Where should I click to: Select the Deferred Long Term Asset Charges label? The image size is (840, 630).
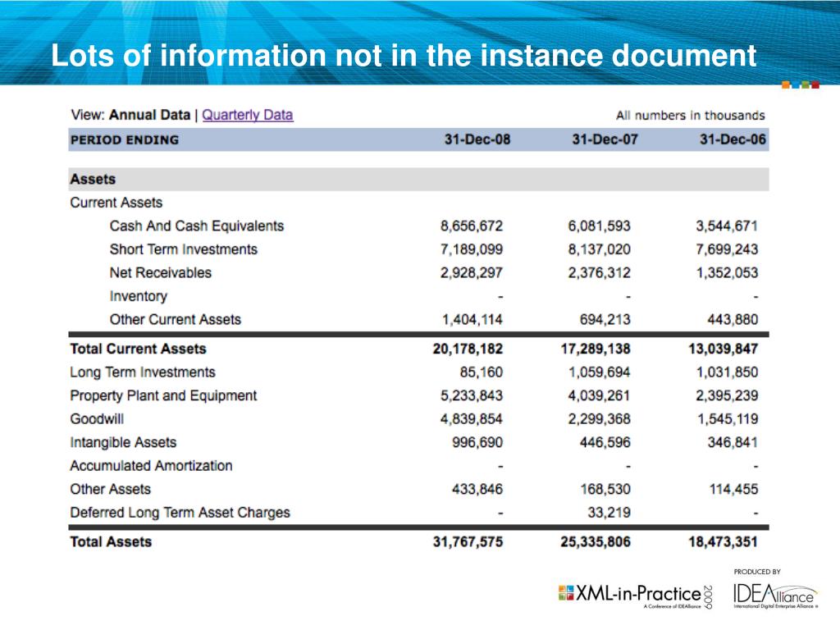[x=180, y=513]
